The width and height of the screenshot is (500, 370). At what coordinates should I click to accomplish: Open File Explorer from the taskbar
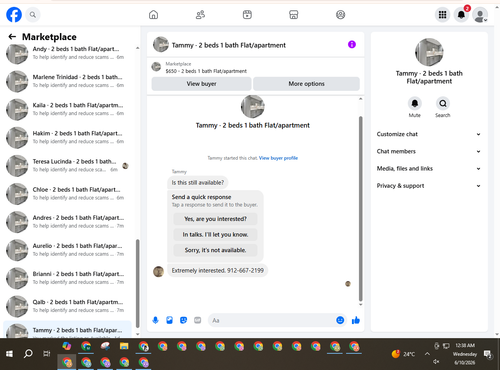tap(124, 346)
